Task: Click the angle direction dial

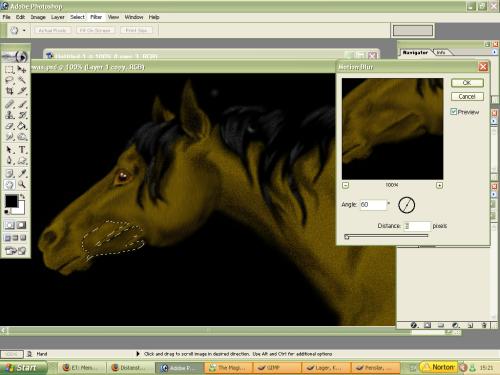Action: 407,205
